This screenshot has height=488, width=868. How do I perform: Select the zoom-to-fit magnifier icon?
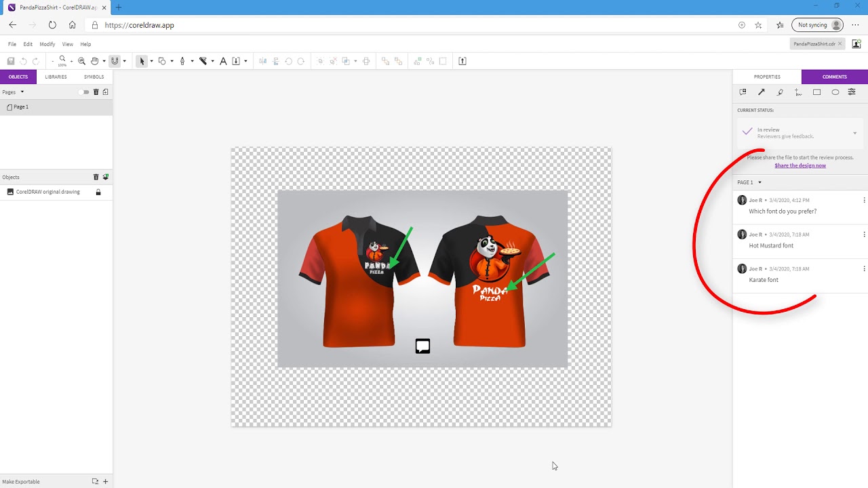point(82,61)
